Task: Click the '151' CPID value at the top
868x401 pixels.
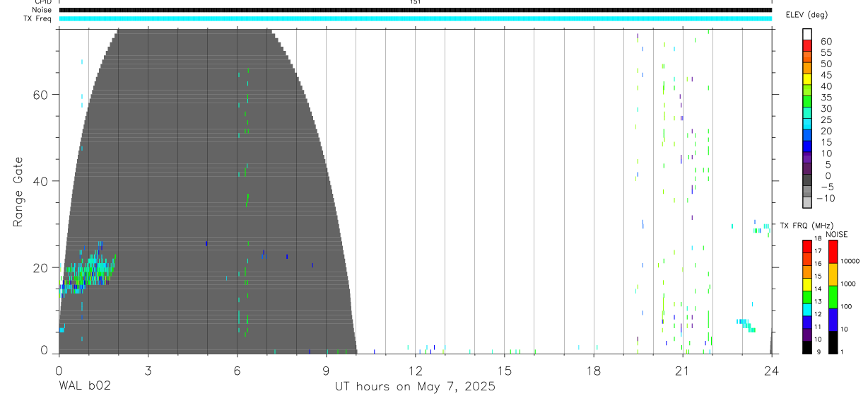Action: click(415, 2)
